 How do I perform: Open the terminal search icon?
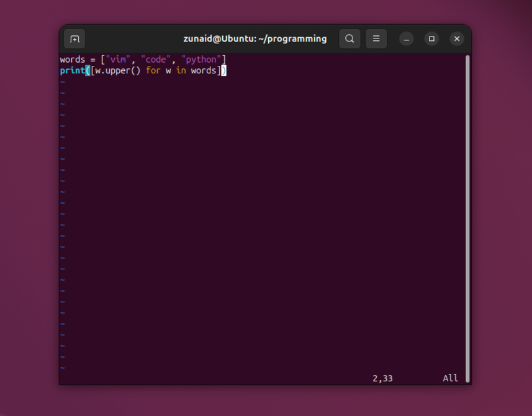tap(349, 38)
